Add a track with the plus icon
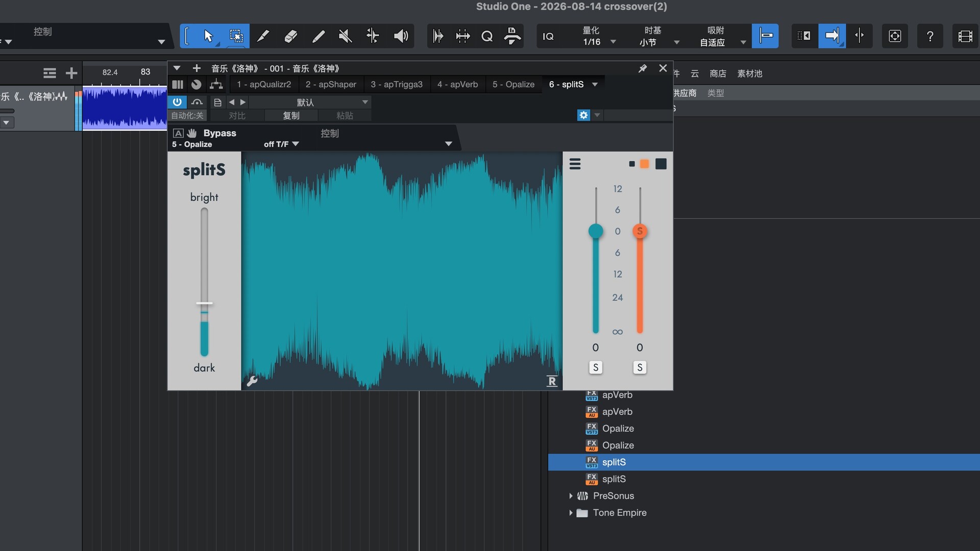Viewport: 980px width, 551px height. coord(71,73)
